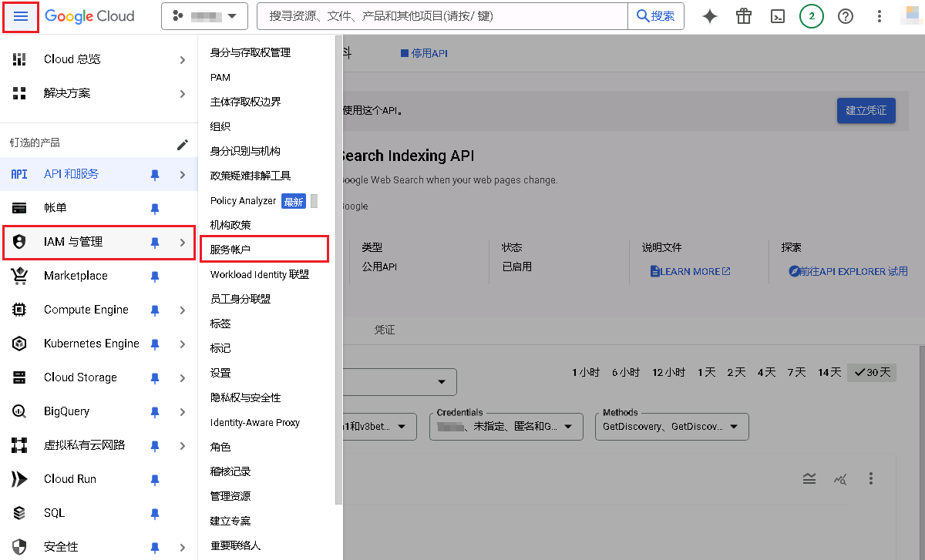Image resolution: width=925 pixels, height=560 pixels.
Task: Open the gift free trial icon
Action: (x=744, y=16)
